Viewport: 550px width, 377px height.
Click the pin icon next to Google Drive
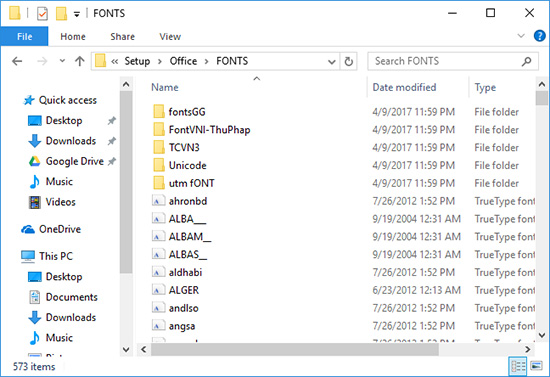(x=112, y=161)
